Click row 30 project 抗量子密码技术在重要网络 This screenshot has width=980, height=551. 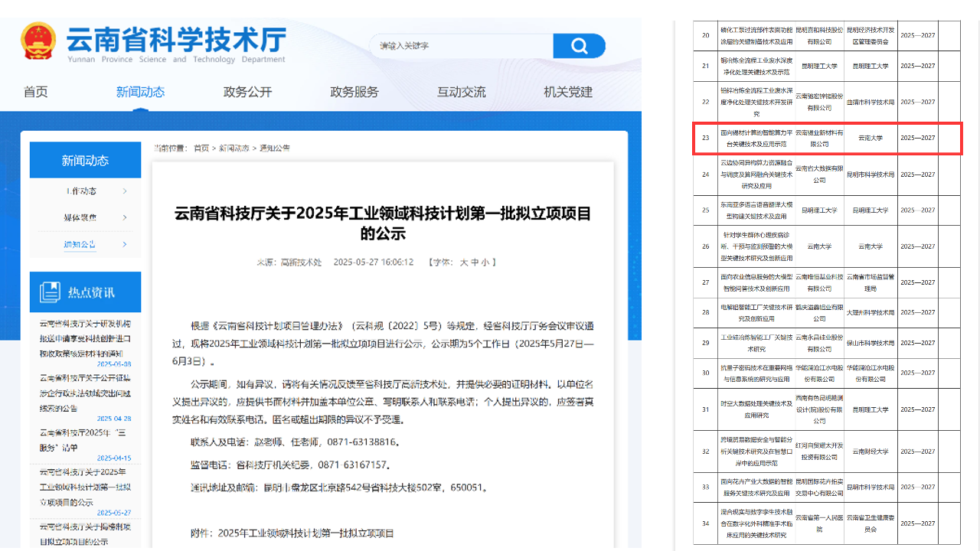[x=756, y=373]
